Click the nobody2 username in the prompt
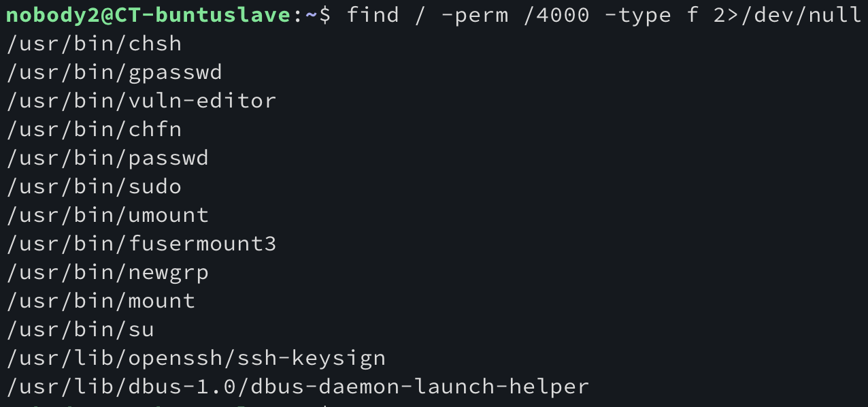Image resolution: width=868 pixels, height=407 pixels. 53,14
